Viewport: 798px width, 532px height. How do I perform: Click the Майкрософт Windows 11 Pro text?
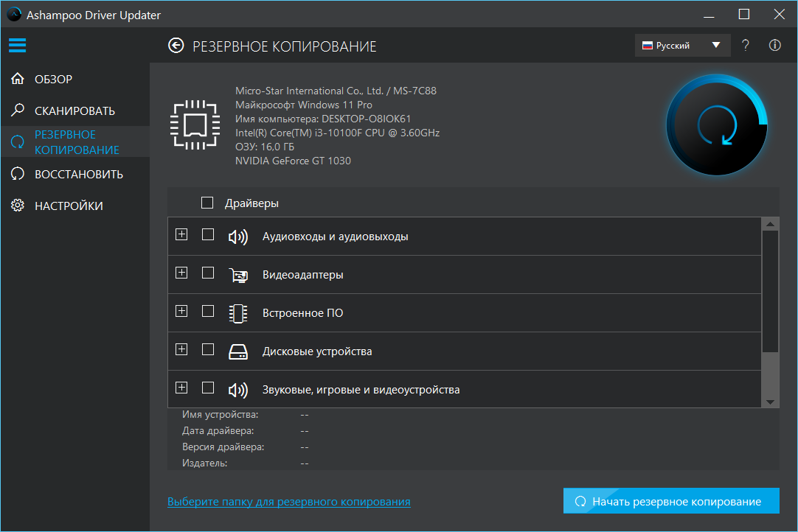point(304,105)
